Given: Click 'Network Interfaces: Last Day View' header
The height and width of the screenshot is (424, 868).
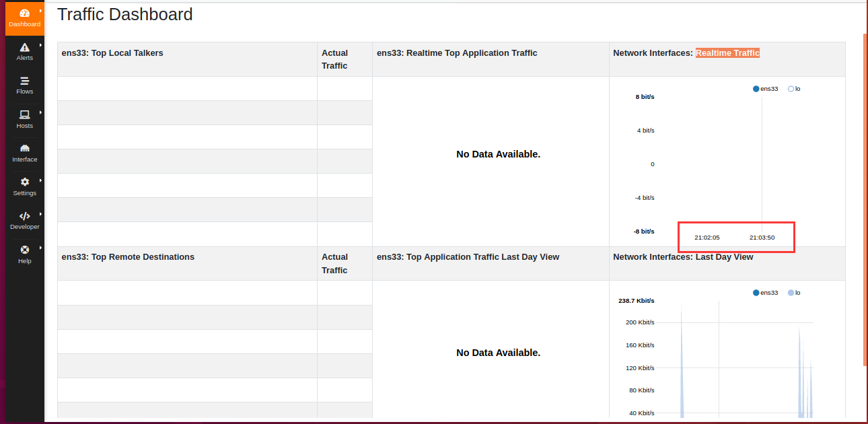Looking at the screenshot, I should tap(683, 257).
